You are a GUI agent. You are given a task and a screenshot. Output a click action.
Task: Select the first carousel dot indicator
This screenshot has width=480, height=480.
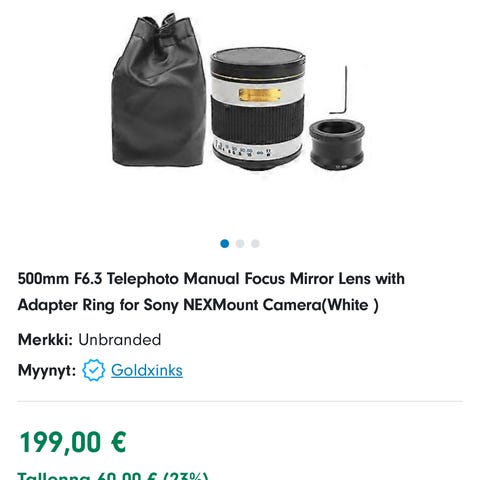point(225,244)
